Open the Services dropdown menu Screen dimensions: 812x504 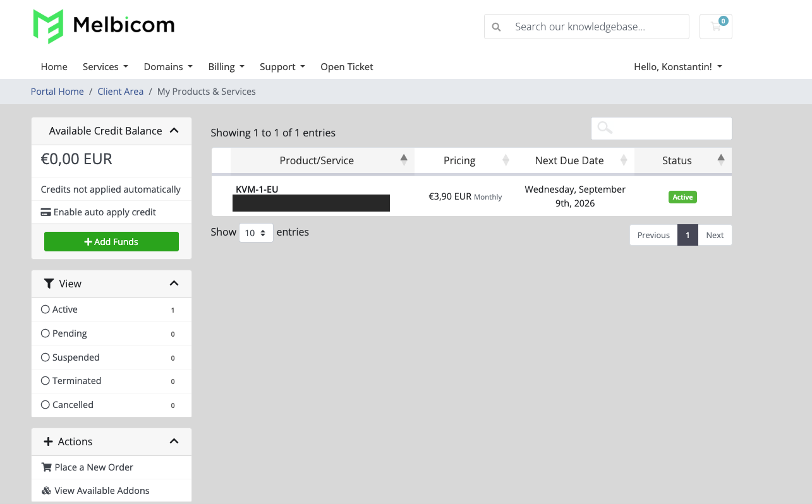(x=106, y=66)
